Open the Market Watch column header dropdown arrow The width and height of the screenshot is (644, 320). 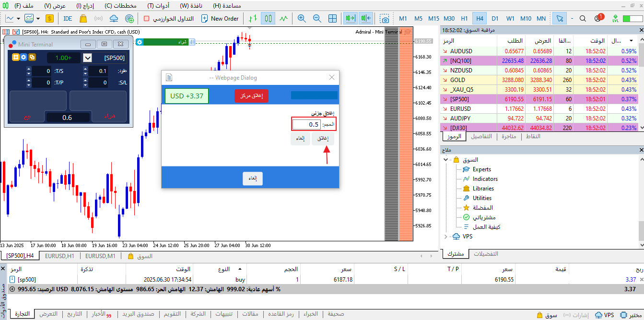pos(631,40)
